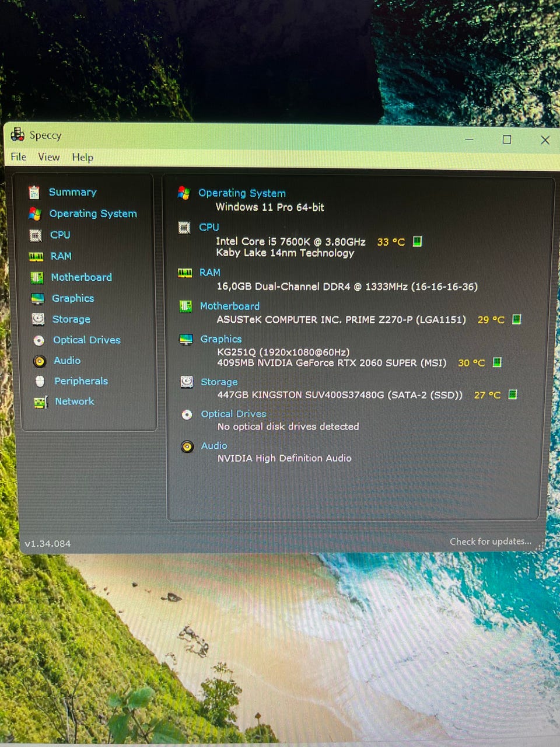
Task: Open the Motherboard heading link in summary
Action: pos(230,306)
